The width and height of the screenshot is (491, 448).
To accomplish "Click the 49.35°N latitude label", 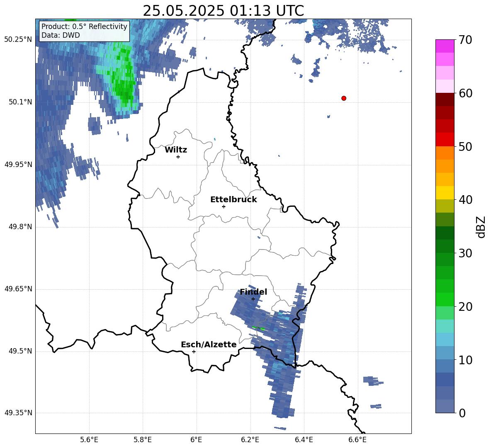I will (x=18, y=413).
